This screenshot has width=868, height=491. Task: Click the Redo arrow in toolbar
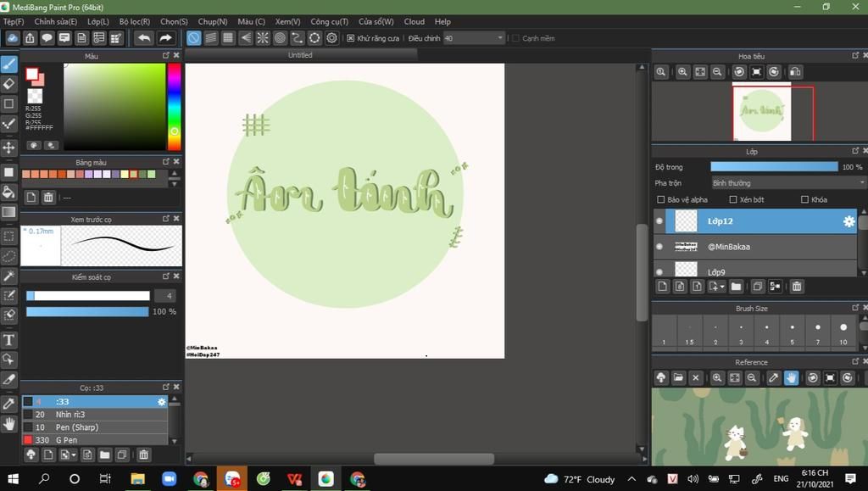click(166, 38)
